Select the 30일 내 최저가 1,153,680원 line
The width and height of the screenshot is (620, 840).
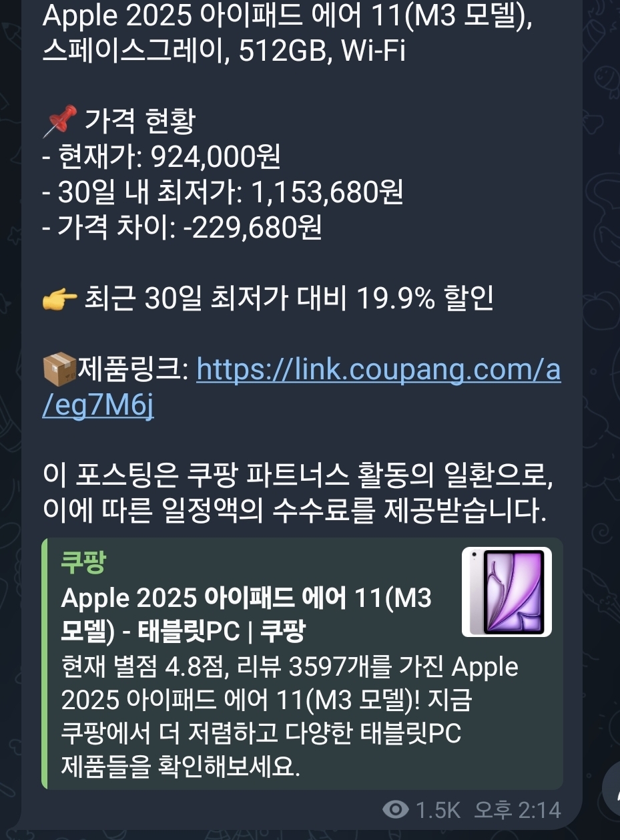[222, 192]
